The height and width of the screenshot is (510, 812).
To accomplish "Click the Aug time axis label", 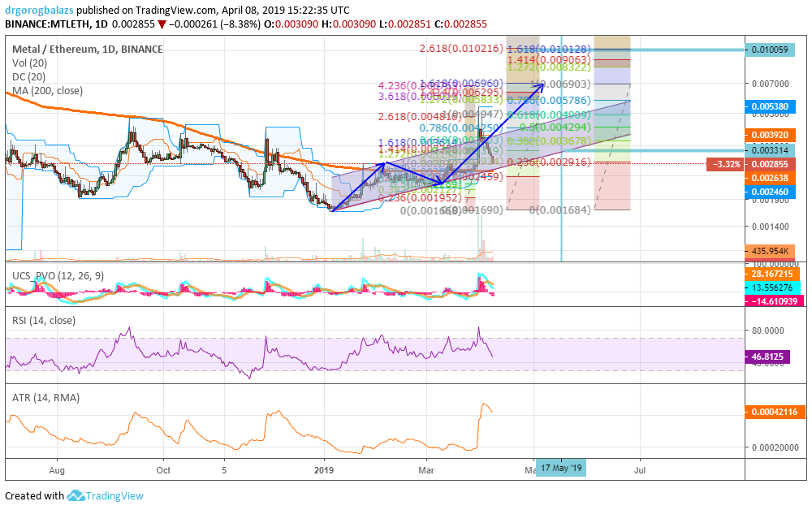I will (x=57, y=470).
